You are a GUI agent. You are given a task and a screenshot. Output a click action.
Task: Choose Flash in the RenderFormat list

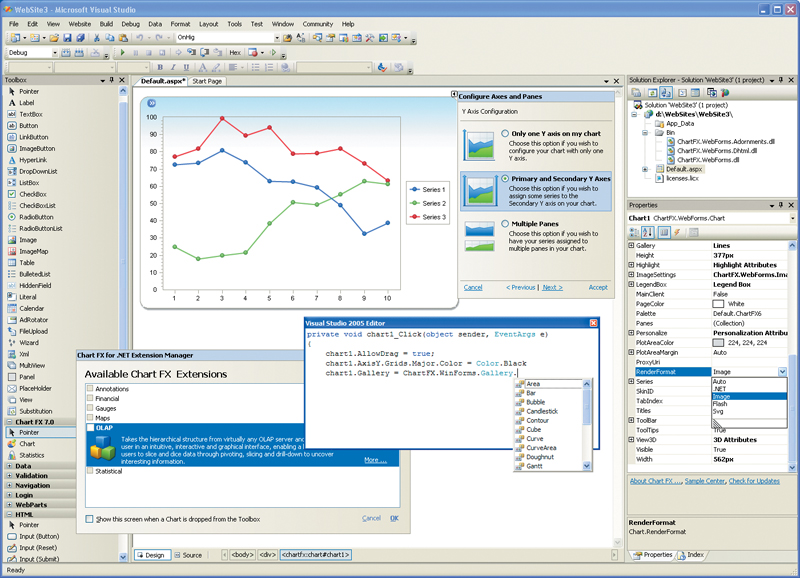coord(720,404)
